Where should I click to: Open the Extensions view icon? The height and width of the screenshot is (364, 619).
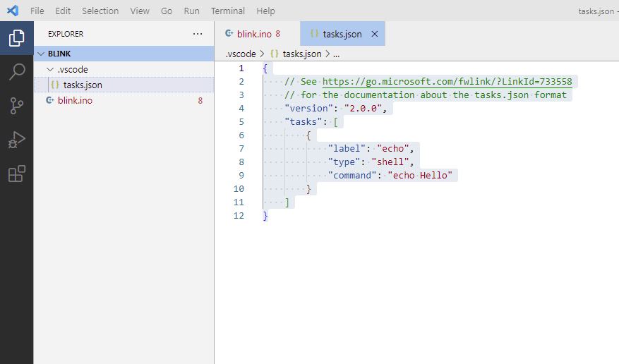[16, 174]
